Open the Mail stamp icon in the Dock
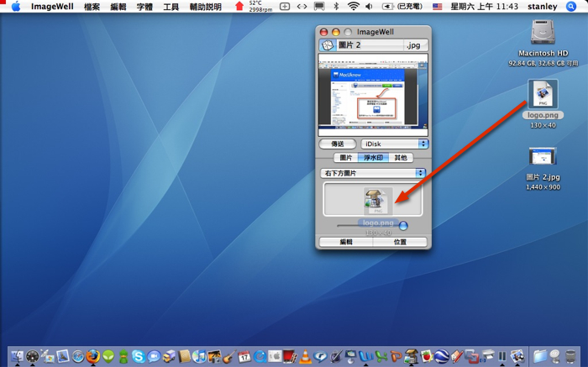The width and height of the screenshot is (588, 367). pos(63,356)
